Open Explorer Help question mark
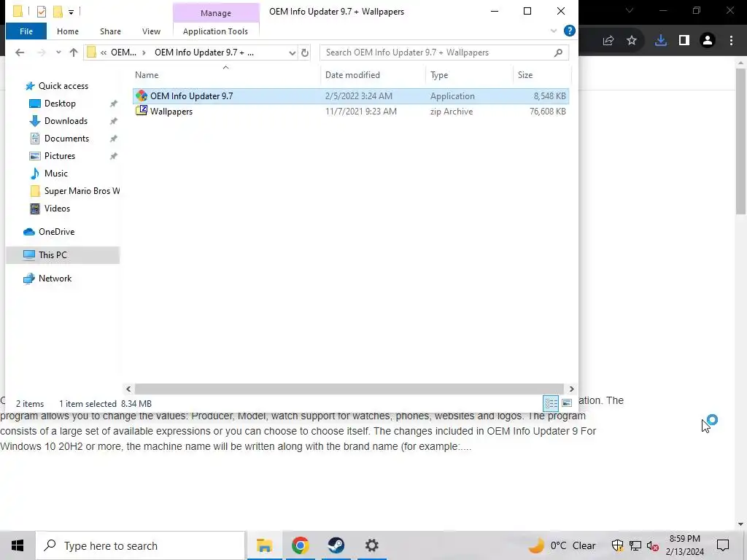 (569, 31)
